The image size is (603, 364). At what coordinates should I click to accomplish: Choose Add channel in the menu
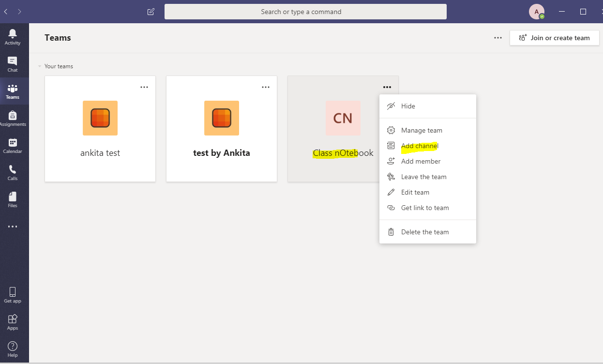click(428, 146)
